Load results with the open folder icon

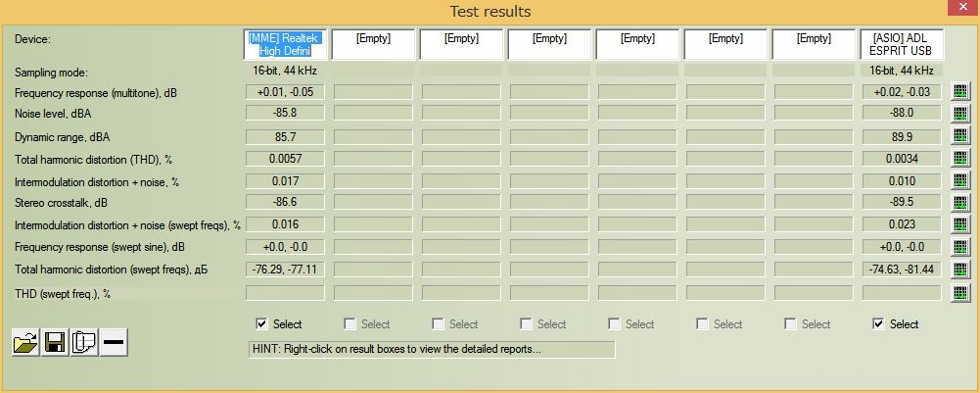pos(25,342)
